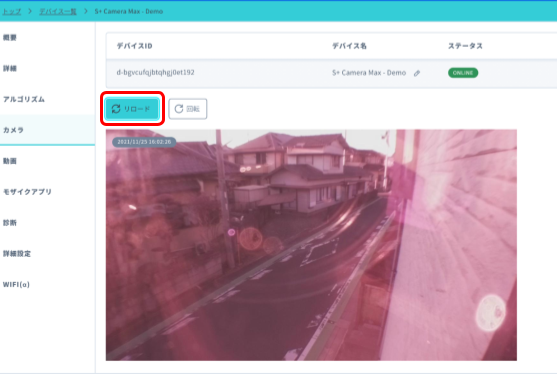
Task: Click the 回転 rotate button
Action: coord(188,109)
